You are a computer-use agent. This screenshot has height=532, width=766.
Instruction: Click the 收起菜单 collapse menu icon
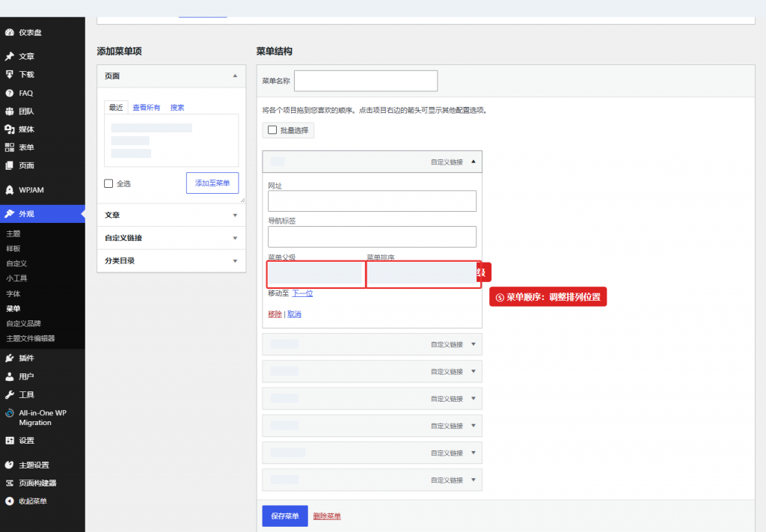click(x=9, y=501)
